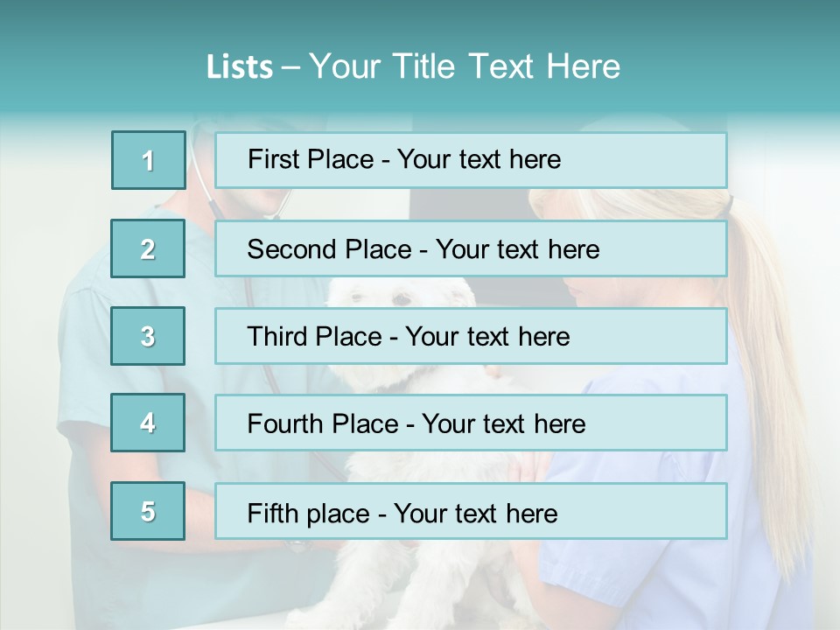Click the bold word 'Lists' in the title
840x630 pixels.
240,67
